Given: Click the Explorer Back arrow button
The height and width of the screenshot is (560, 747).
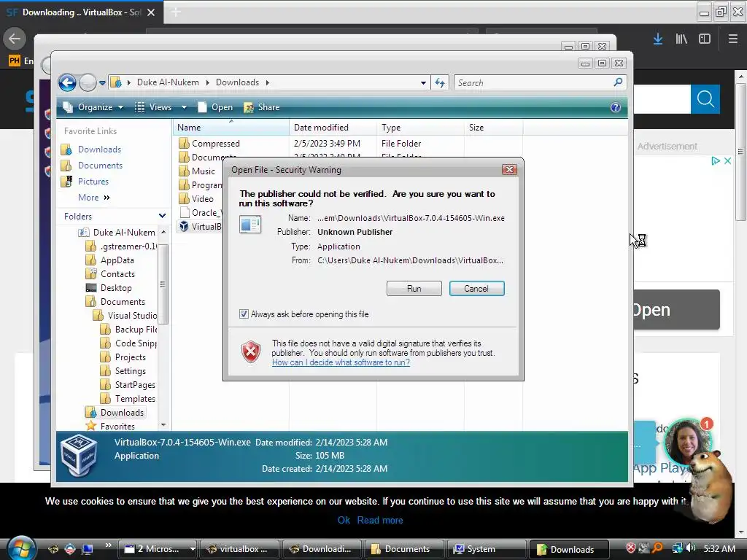Looking at the screenshot, I should (x=68, y=83).
